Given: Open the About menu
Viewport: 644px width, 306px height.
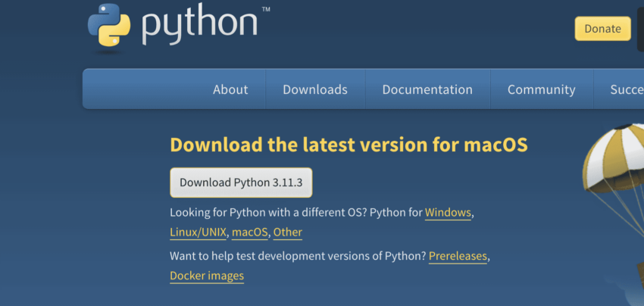Looking at the screenshot, I should click(x=230, y=89).
